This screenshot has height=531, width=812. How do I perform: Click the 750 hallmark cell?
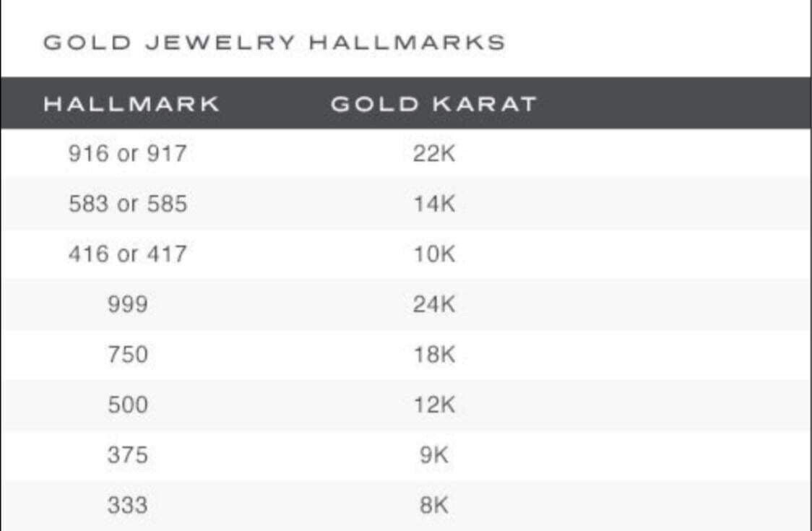tap(127, 355)
